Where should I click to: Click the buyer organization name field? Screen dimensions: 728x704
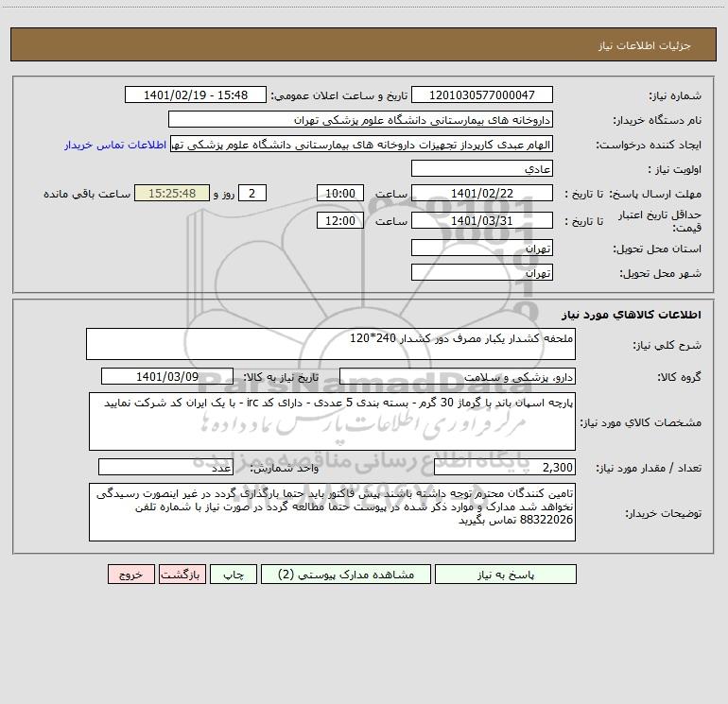coord(360,119)
